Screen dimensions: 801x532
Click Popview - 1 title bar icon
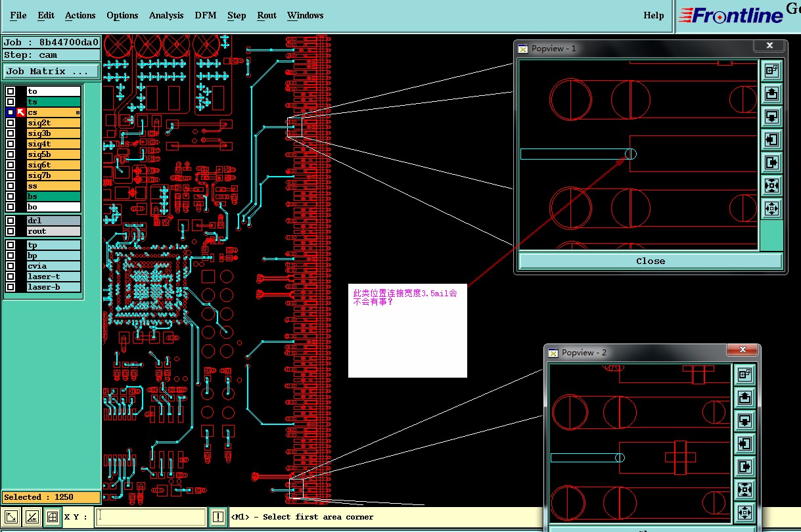click(x=523, y=48)
